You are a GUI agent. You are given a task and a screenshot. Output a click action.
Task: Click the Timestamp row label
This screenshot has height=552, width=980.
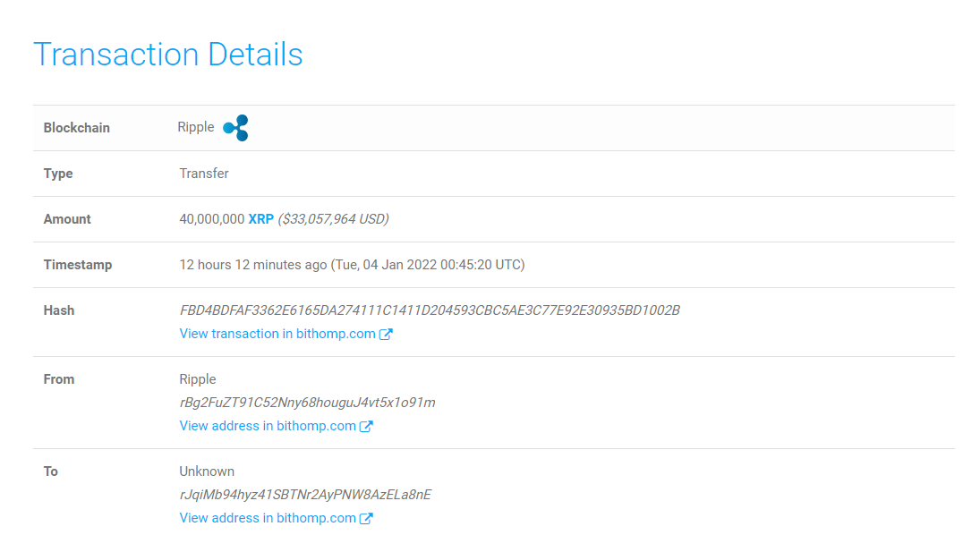[78, 265]
